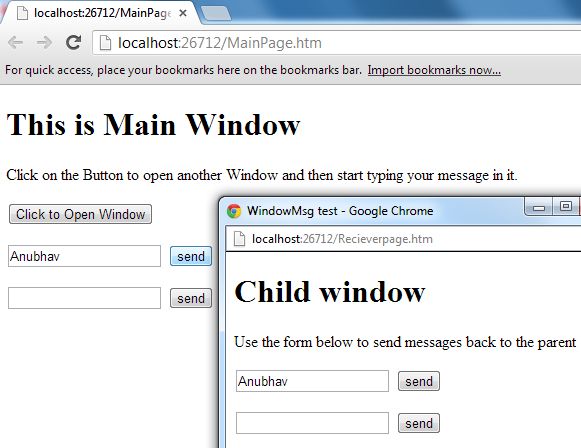Focus empty second field in main window
The image size is (581, 448).
[84, 298]
